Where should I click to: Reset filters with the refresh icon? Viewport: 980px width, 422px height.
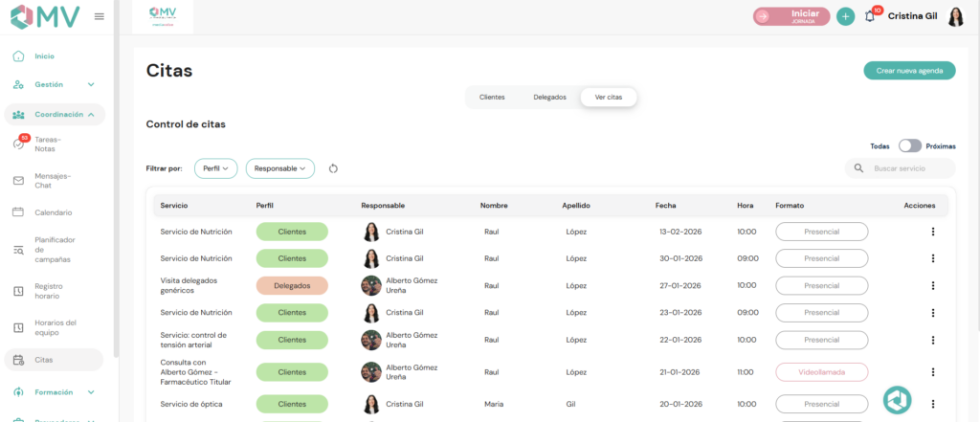pyautogui.click(x=333, y=168)
